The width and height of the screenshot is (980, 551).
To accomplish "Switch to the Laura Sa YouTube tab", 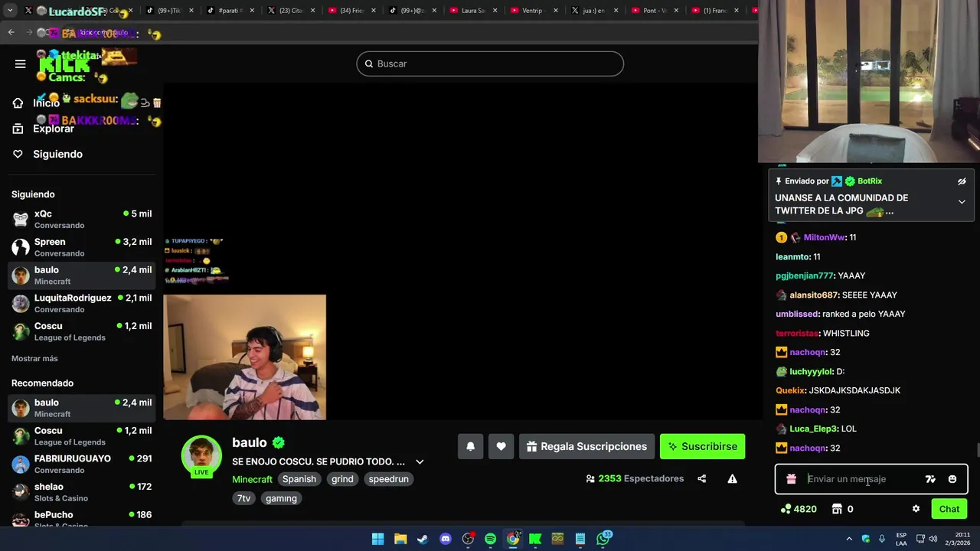I will click(474, 11).
